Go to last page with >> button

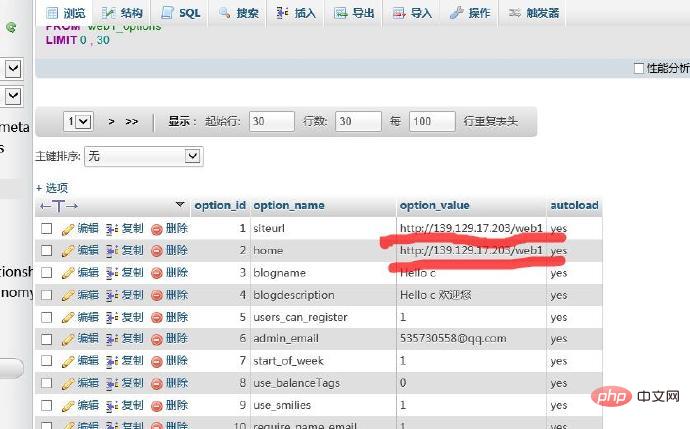[132, 121]
